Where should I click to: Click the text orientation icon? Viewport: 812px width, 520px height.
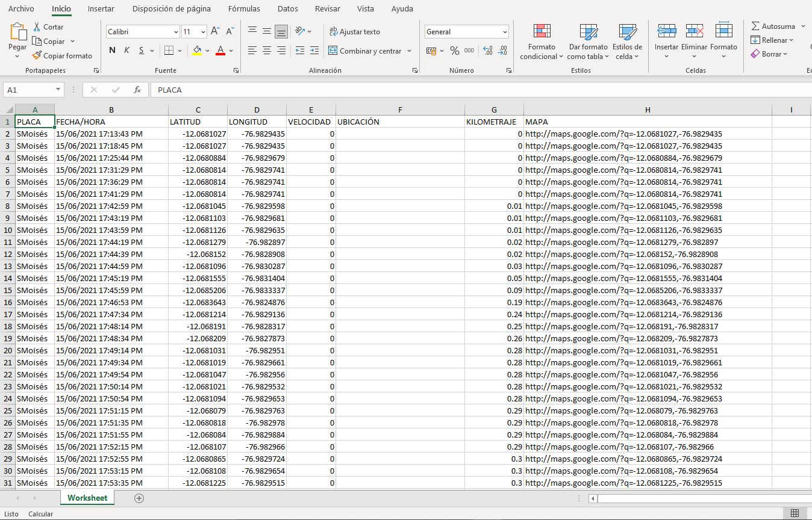coord(301,31)
